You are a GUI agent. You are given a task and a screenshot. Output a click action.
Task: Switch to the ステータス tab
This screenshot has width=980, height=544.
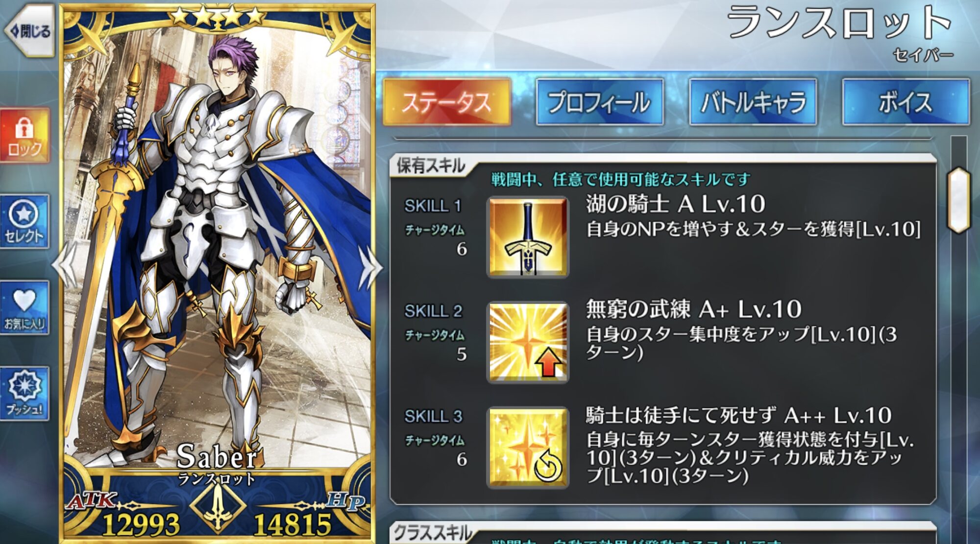[446, 102]
